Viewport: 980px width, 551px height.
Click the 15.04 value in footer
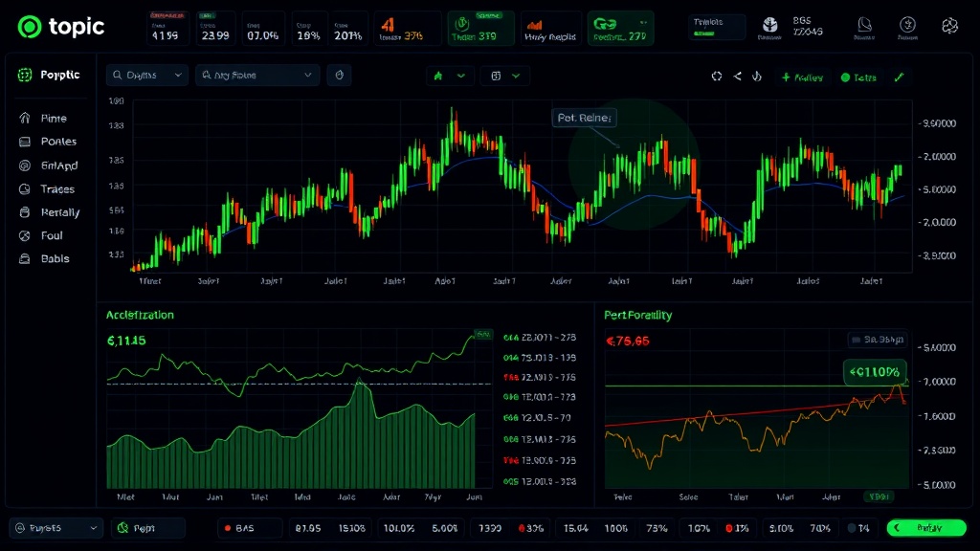tap(575, 528)
